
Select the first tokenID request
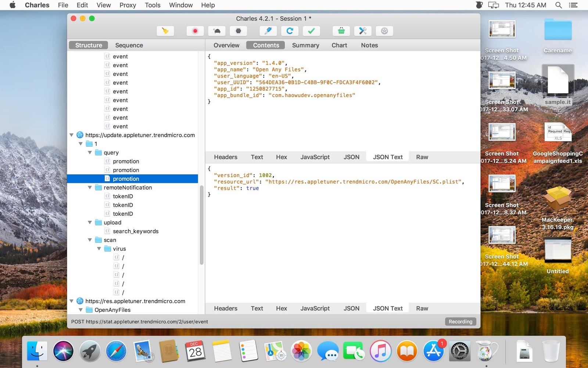tap(123, 196)
